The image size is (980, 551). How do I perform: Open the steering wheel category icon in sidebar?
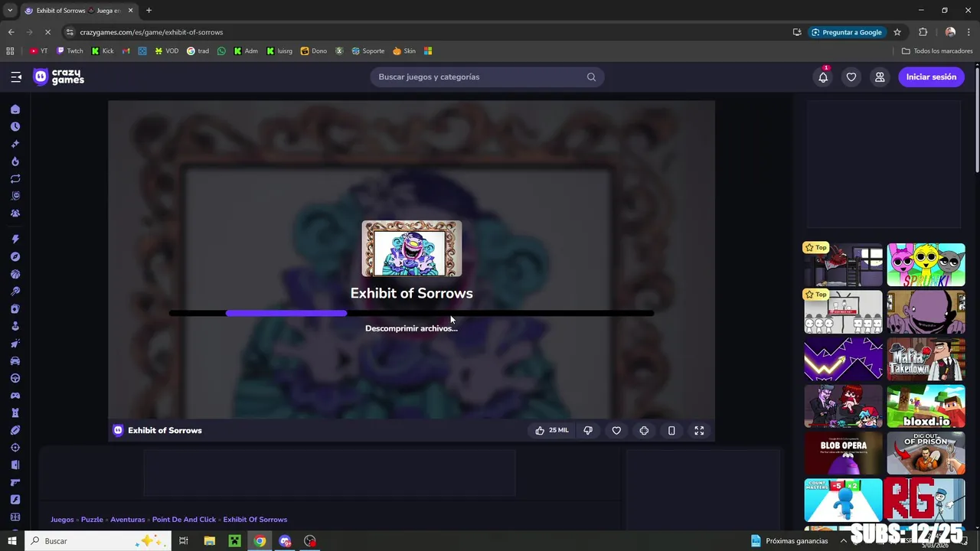[15, 378]
